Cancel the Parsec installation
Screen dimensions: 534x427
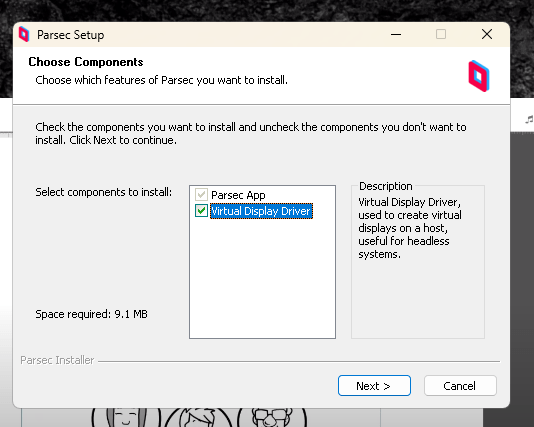[x=460, y=386]
